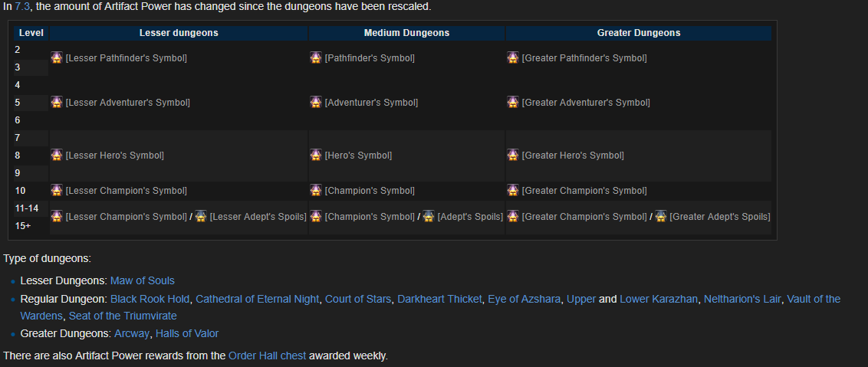Click the level 10 Champion's Symbol icon

[316, 191]
